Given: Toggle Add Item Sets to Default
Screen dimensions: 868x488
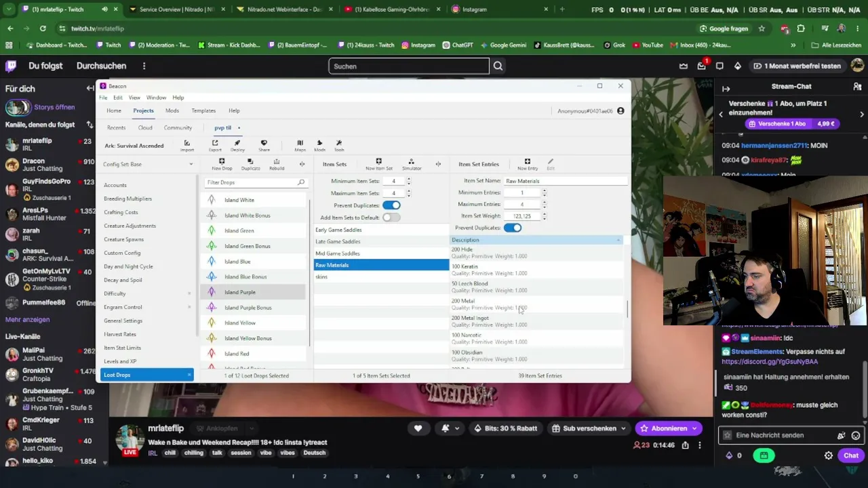Looking at the screenshot, I should click(391, 218).
